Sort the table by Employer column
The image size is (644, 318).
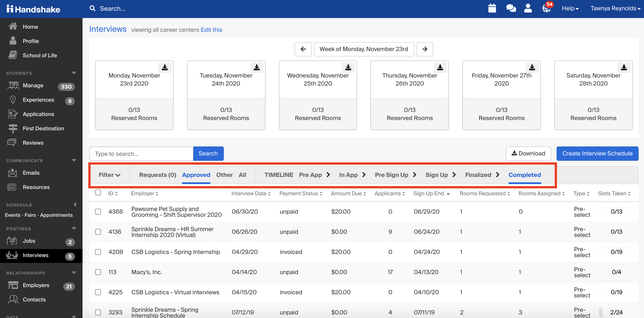coord(144,193)
